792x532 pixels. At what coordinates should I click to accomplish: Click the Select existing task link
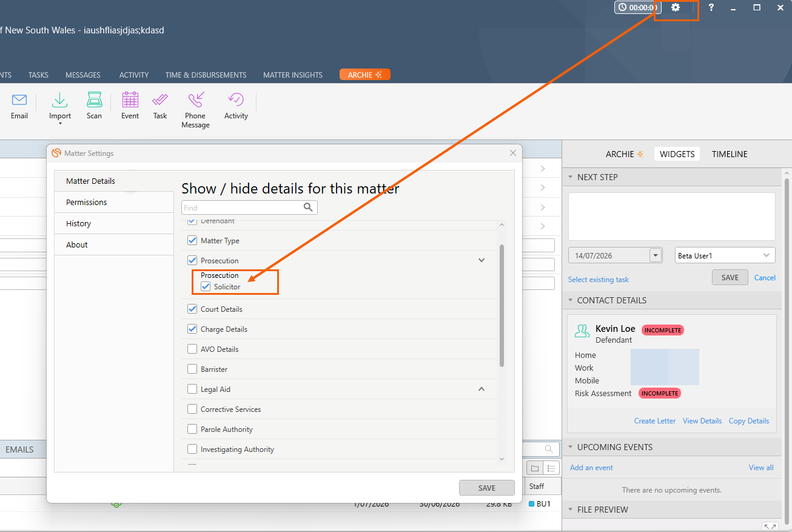[599, 280]
